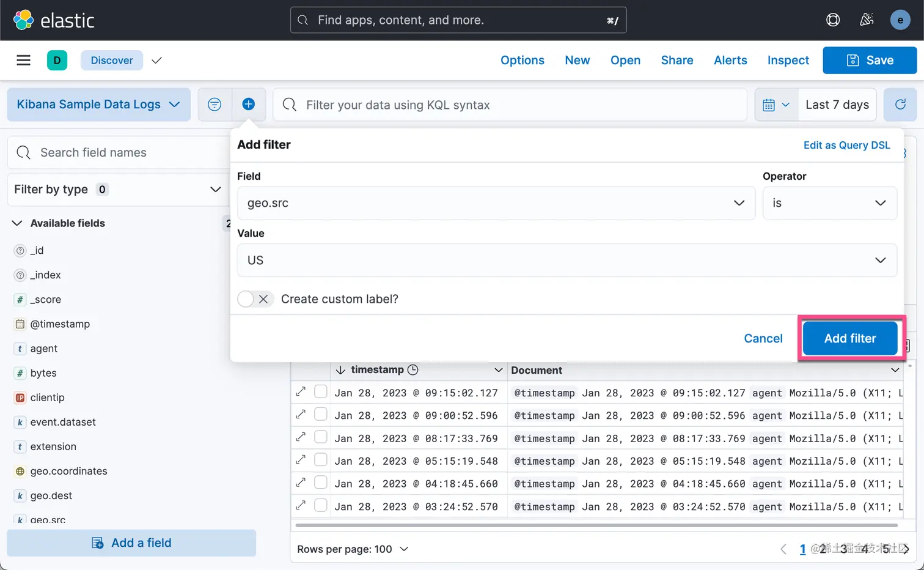The width and height of the screenshot is (924, 570).
Task: Click the Add filter button
Action: pyautogui.click(x=850, y=338)
